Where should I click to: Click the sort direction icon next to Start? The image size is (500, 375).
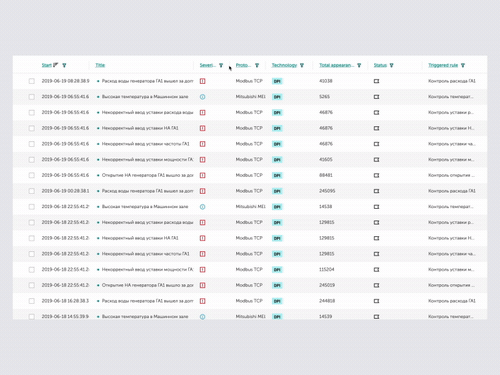coord(56,65)
